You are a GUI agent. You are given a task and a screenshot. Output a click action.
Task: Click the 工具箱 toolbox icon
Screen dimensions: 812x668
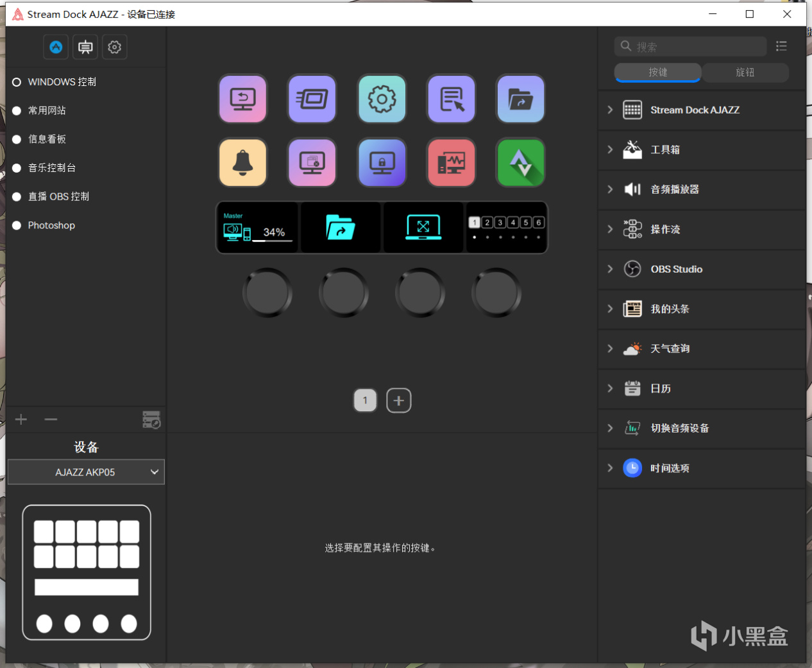pos(632,150)
